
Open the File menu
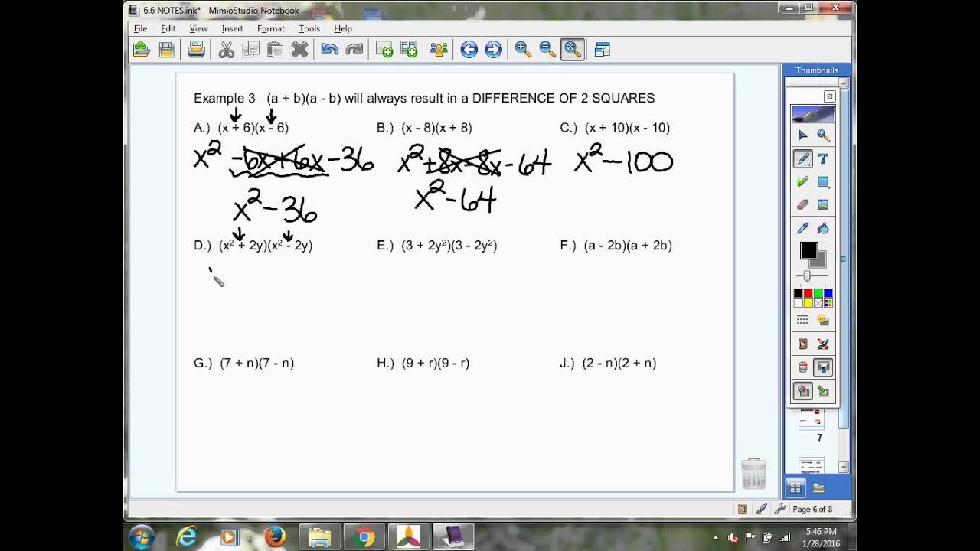click(x=140, y=28)
